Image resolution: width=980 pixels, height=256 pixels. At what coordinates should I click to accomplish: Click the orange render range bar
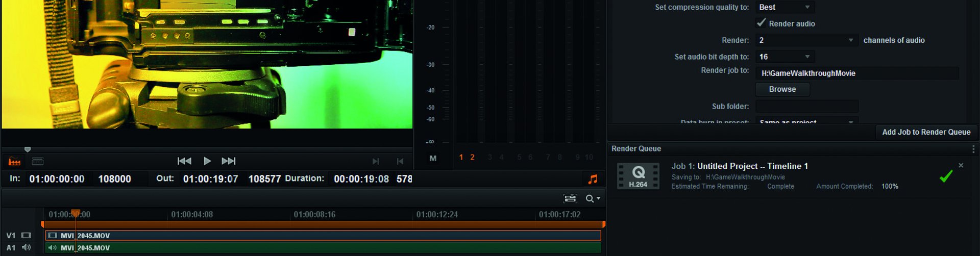(323, 224)
